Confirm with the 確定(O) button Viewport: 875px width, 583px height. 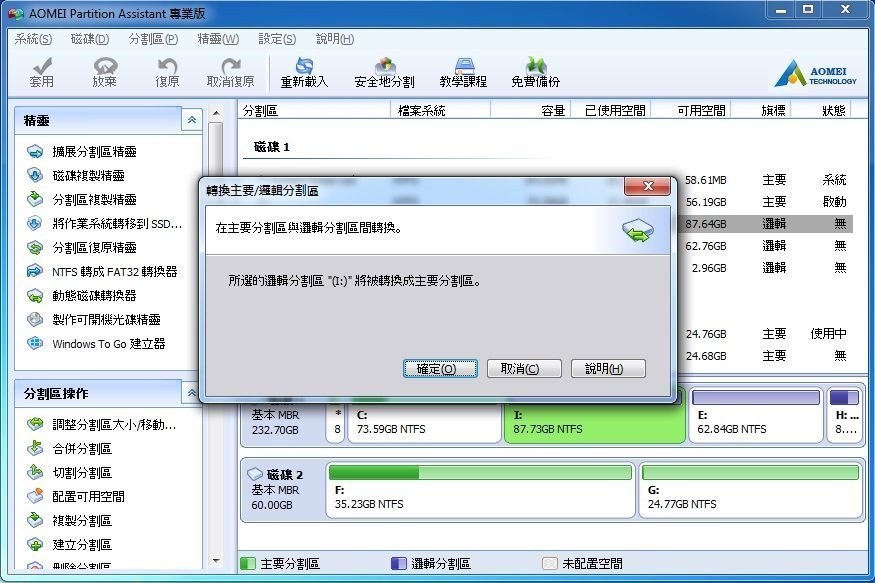point(440,369)
